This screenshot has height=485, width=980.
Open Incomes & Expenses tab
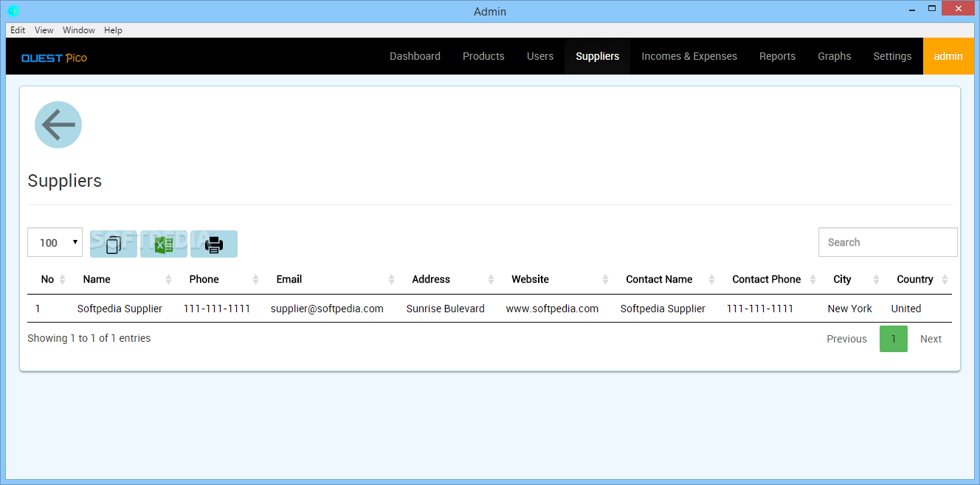[689, 56]
